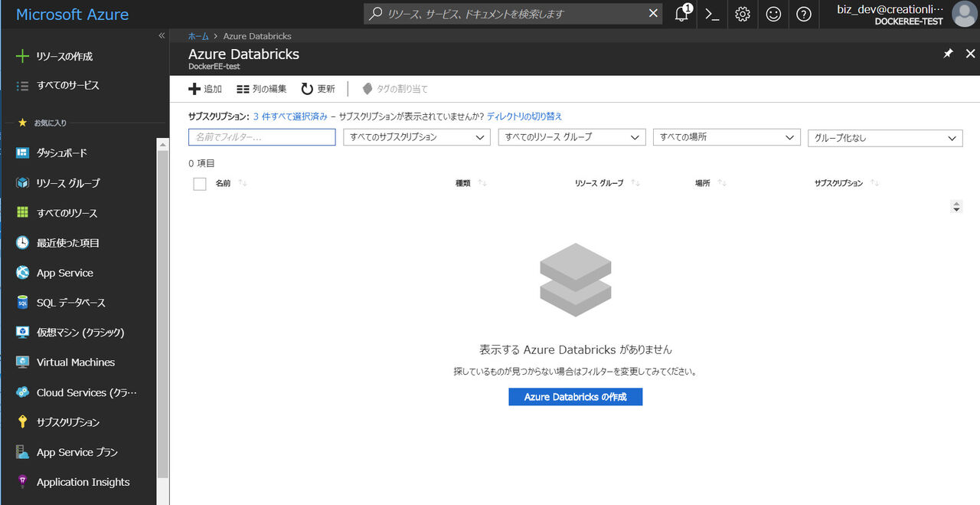Open the すべてのサブスクリプション dropdown

pos(416,137)
